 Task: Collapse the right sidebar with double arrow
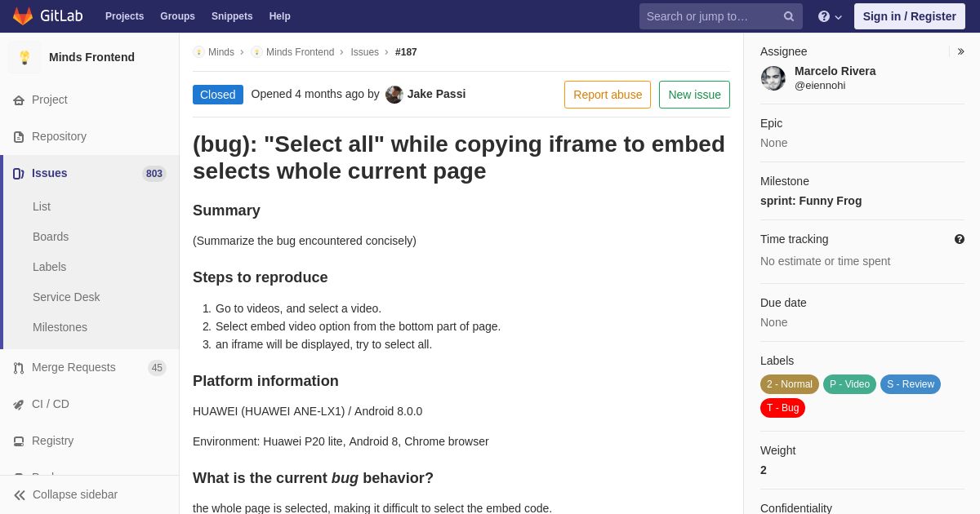click(x=961, y=51)
